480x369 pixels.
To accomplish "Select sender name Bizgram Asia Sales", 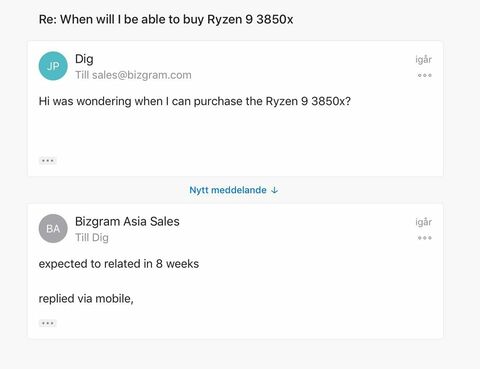I will pyautogui.click(x=127, y=221).
